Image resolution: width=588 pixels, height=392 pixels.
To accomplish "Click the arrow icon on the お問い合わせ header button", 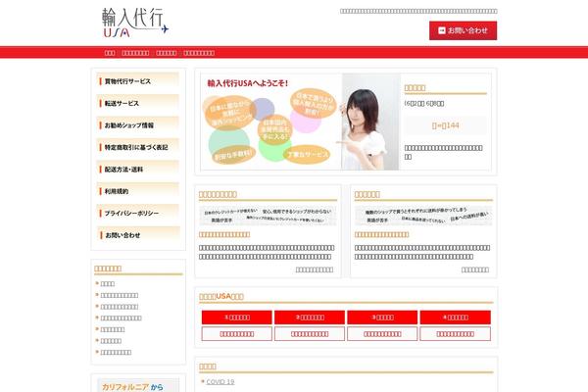I will pos(442,30).
